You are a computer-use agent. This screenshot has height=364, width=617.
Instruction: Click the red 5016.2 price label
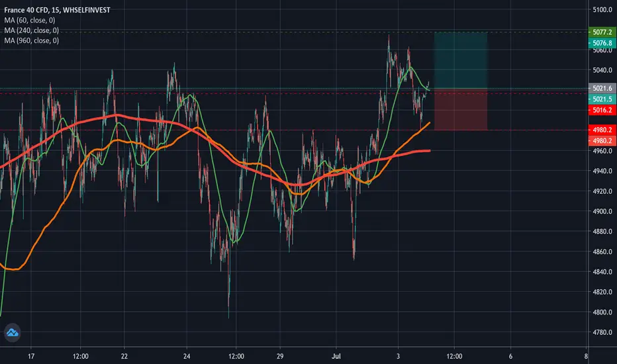[602, 110]
